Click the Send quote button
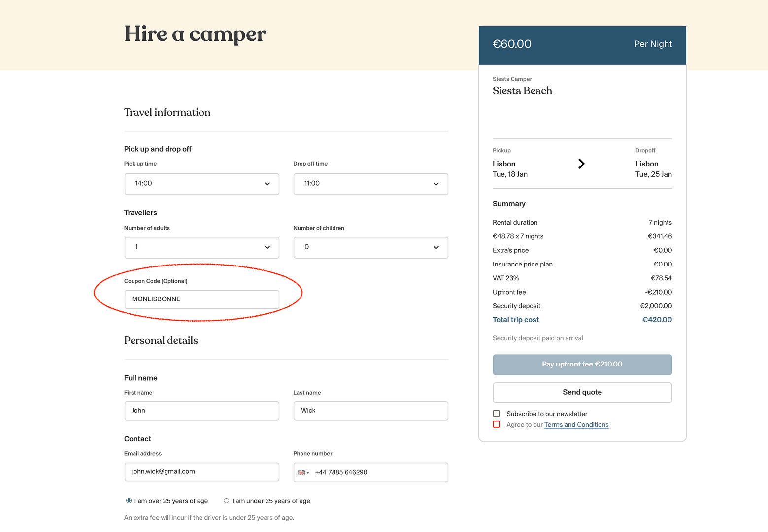768x532 pixels. pyautogui.click(x=582, y=392)
